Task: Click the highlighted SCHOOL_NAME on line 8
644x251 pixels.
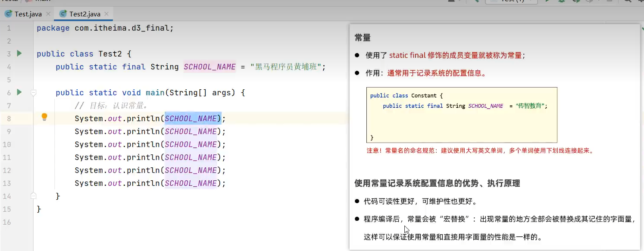Action: (x=191, y=119)
